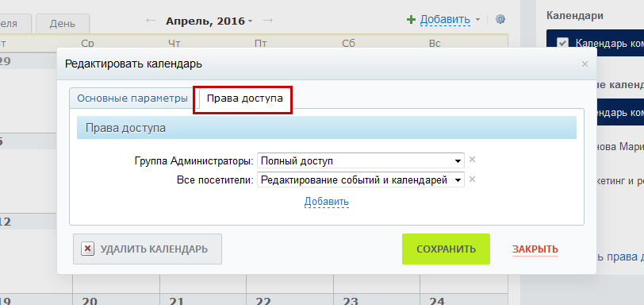Screen dimensions: 644x305
Task: Click Редактировать календарь dialog title
Action: click(x=133, y=64)
